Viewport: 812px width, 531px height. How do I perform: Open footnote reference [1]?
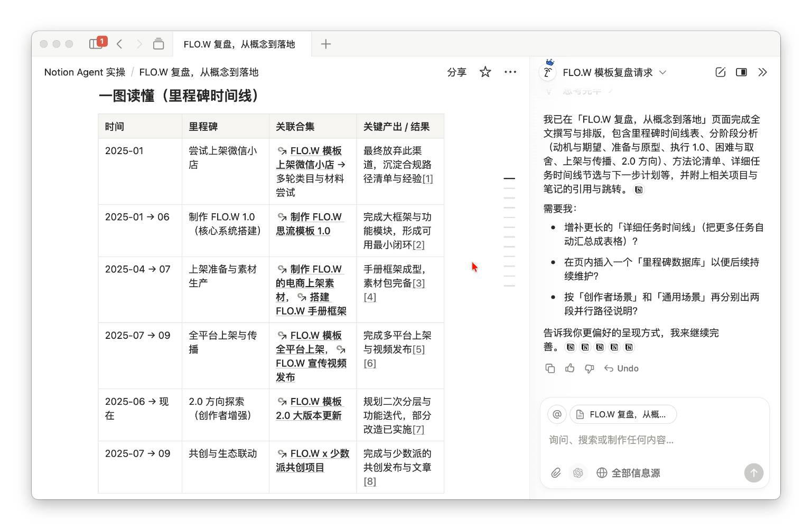coord(427,179)
